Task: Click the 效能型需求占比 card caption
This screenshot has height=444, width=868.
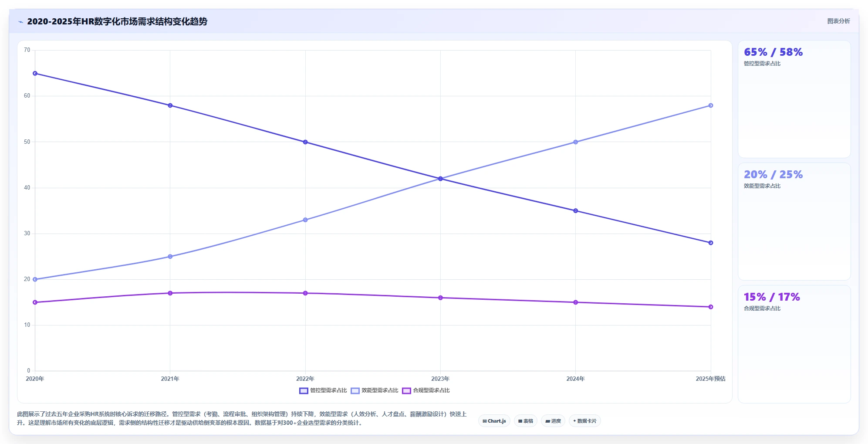Action: tap(762, 186)
